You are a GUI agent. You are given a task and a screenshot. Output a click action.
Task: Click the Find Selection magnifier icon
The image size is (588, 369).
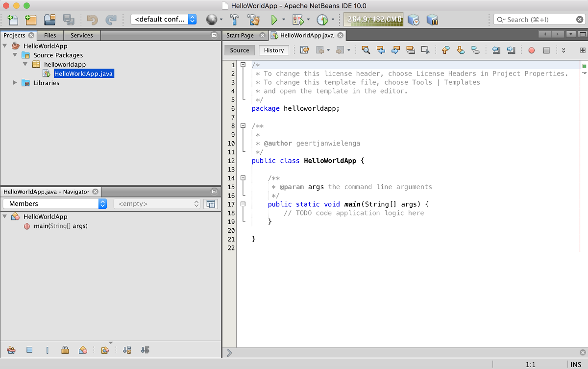[366, 50]
